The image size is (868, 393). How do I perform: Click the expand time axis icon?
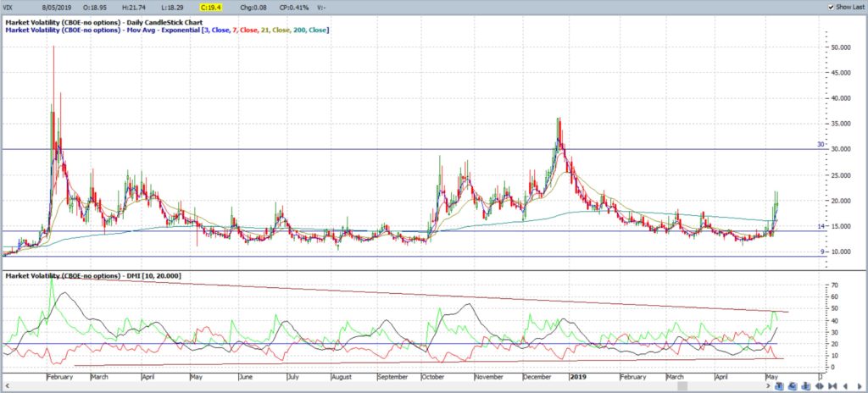[820, 386]
